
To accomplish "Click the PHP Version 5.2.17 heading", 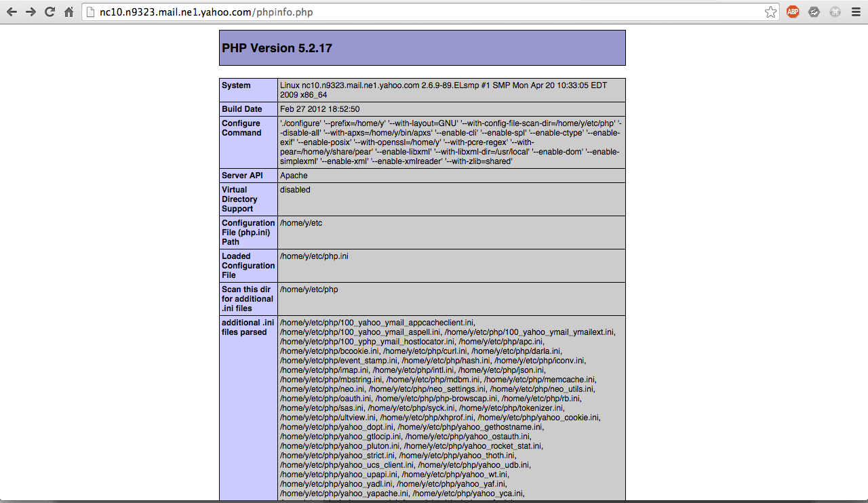I will [277, 48].
